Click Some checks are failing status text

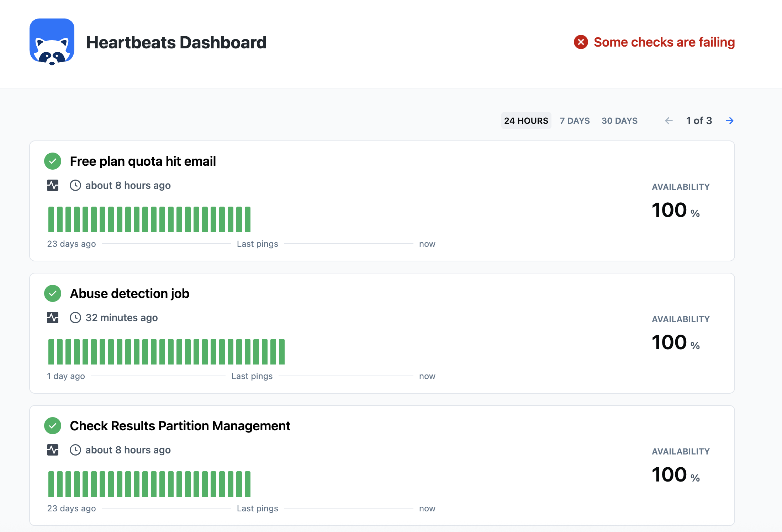(x=664, y=42)
